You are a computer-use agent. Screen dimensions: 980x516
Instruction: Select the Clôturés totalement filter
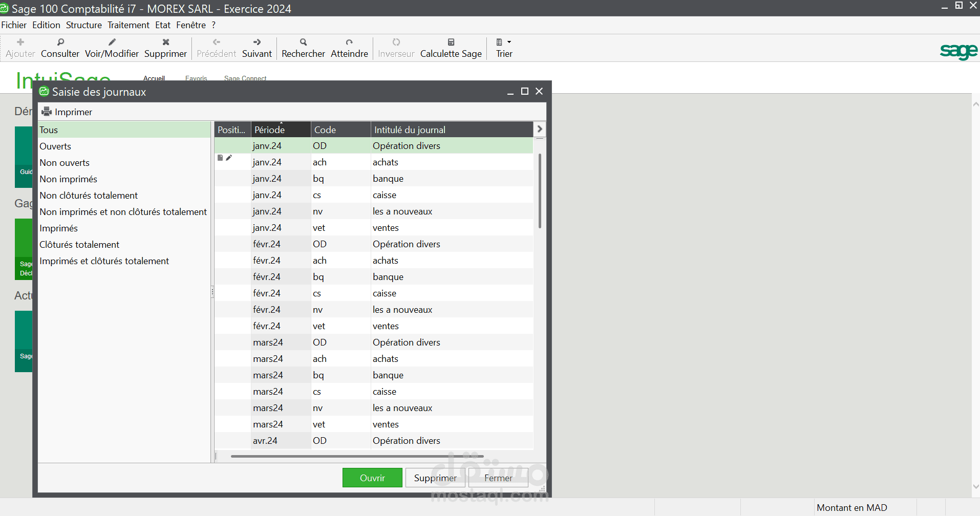click(124, 245)
